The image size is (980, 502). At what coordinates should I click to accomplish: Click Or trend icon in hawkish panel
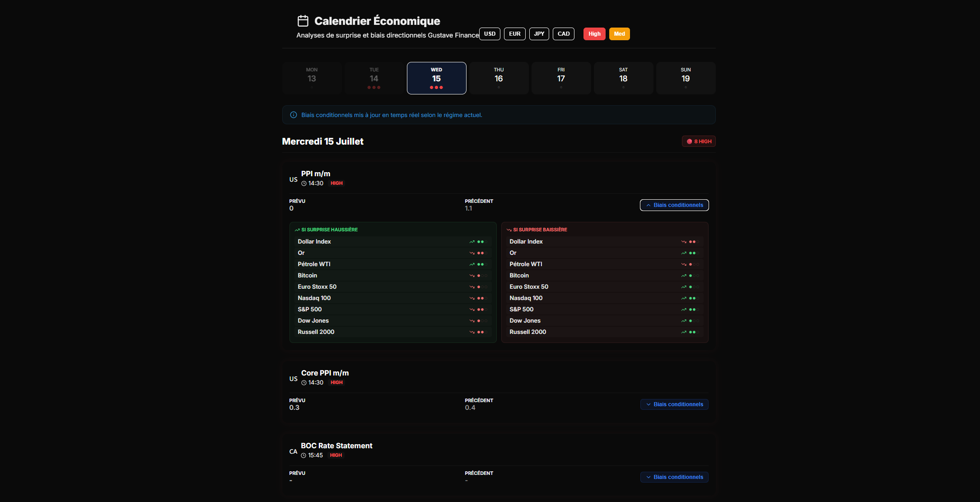[472, 253]
